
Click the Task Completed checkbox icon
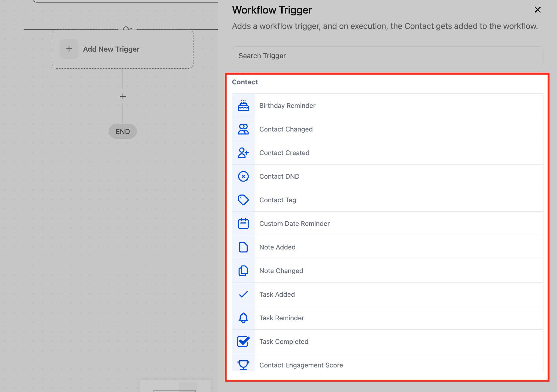coord(243,342)
